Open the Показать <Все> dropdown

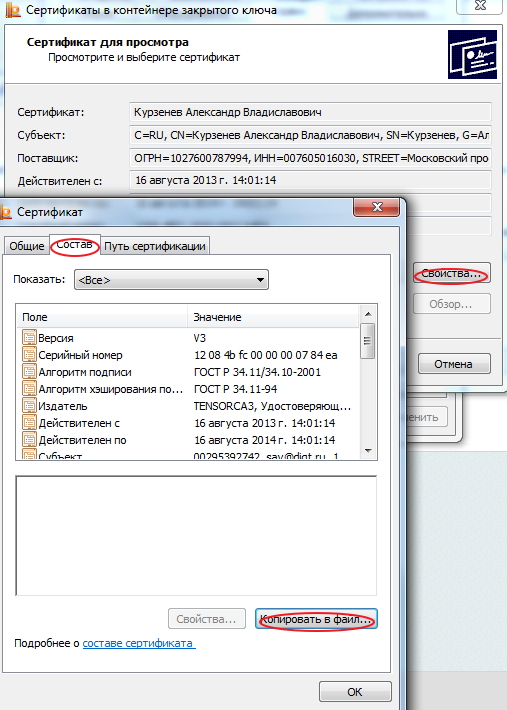171,280
